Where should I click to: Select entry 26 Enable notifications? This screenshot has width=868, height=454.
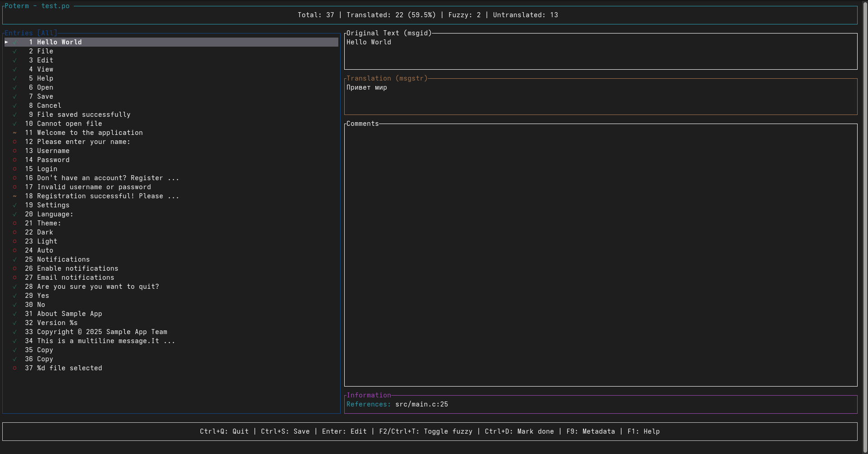(x=171, y=268)
